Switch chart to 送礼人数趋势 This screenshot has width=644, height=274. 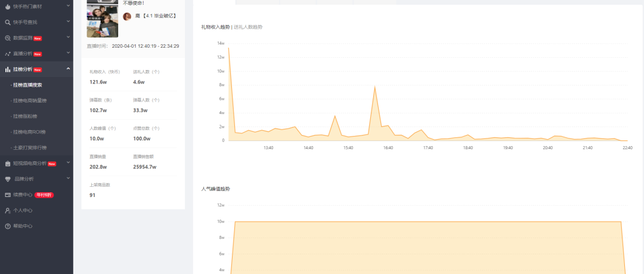(x=248, y=27)
